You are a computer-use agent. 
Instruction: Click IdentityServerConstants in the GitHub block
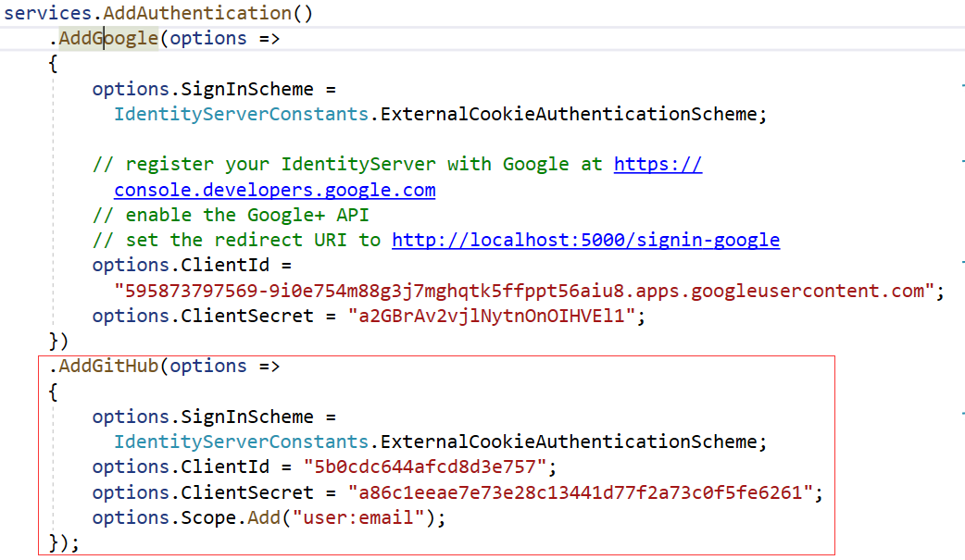(x=241, y=442)
